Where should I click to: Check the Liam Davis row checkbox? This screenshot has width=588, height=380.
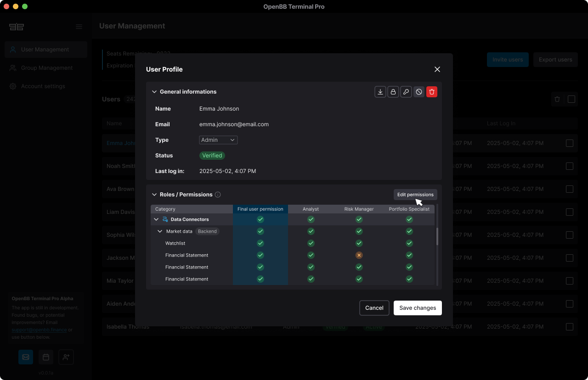click(x=570, y=212)
